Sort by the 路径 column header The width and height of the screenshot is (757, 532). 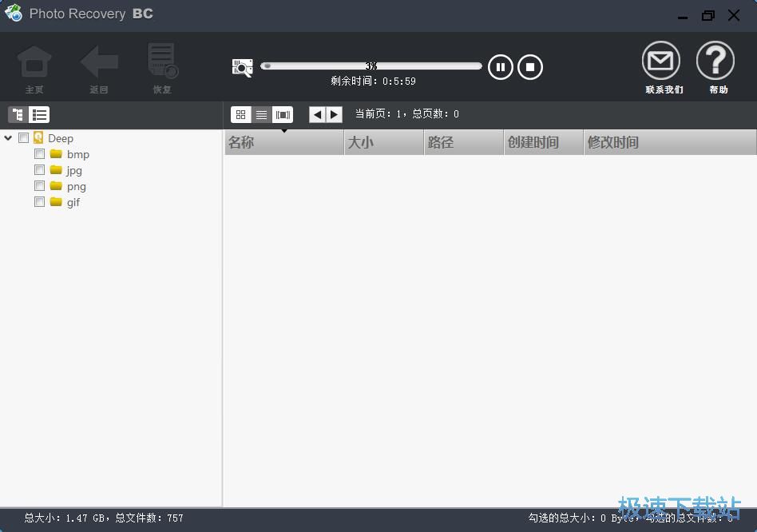coord(464,142)
